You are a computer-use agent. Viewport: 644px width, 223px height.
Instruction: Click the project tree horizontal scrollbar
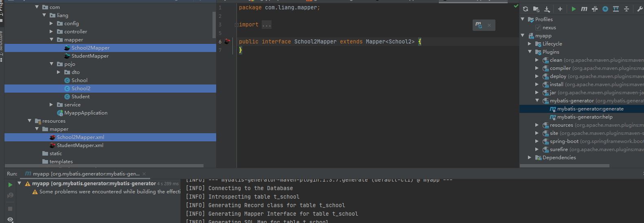[104, 166]
